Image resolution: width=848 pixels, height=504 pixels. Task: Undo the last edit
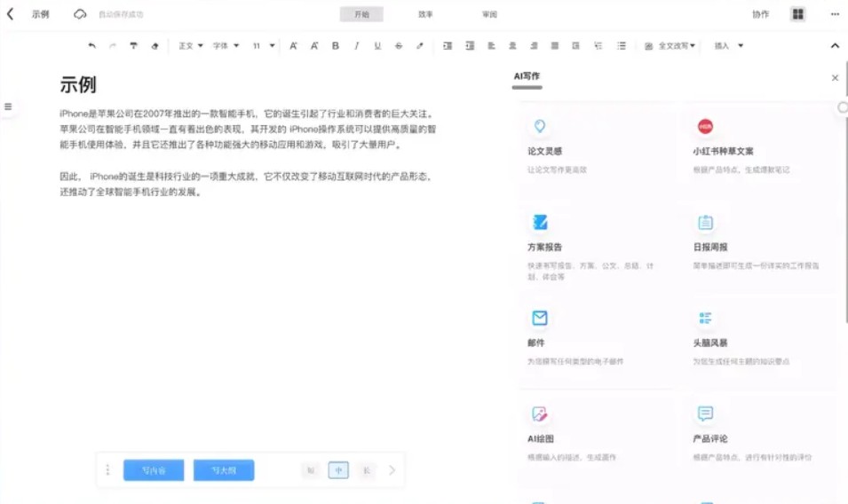point(92,46)
